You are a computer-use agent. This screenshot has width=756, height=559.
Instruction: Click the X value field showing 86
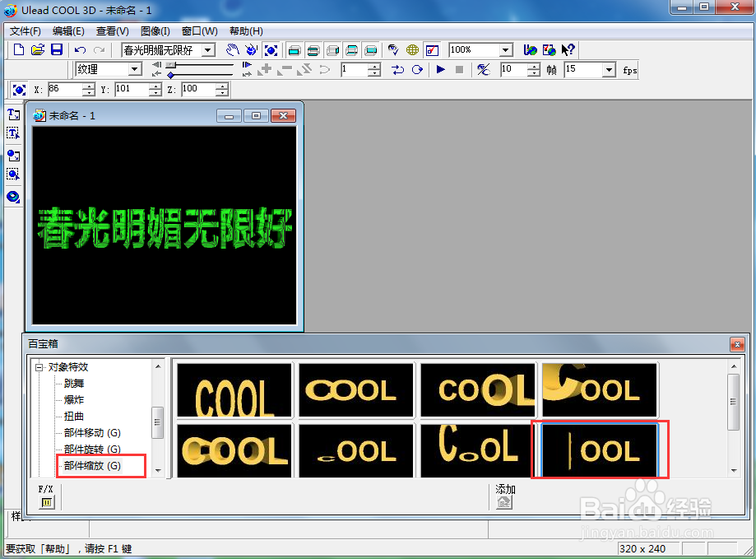click(x=65, y=89)
